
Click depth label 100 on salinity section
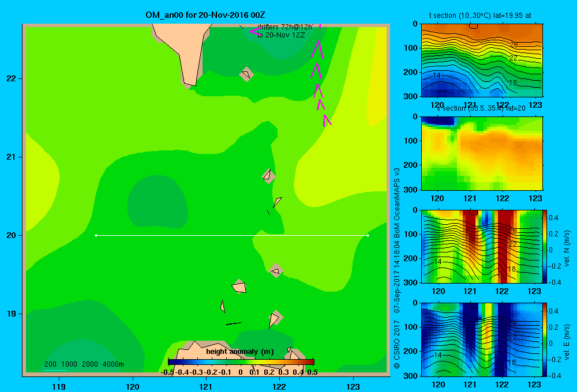(411, 141)
